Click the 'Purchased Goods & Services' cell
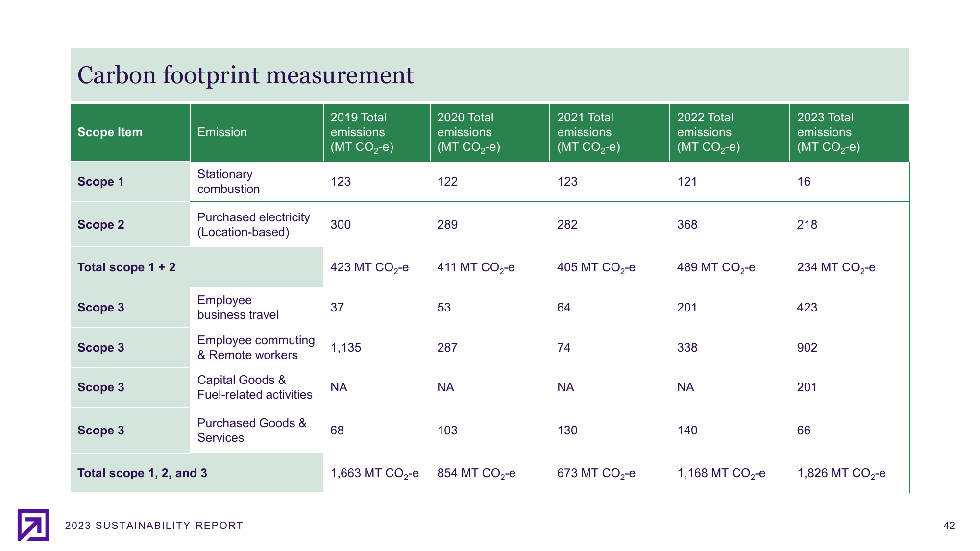 tap(256, 431)
